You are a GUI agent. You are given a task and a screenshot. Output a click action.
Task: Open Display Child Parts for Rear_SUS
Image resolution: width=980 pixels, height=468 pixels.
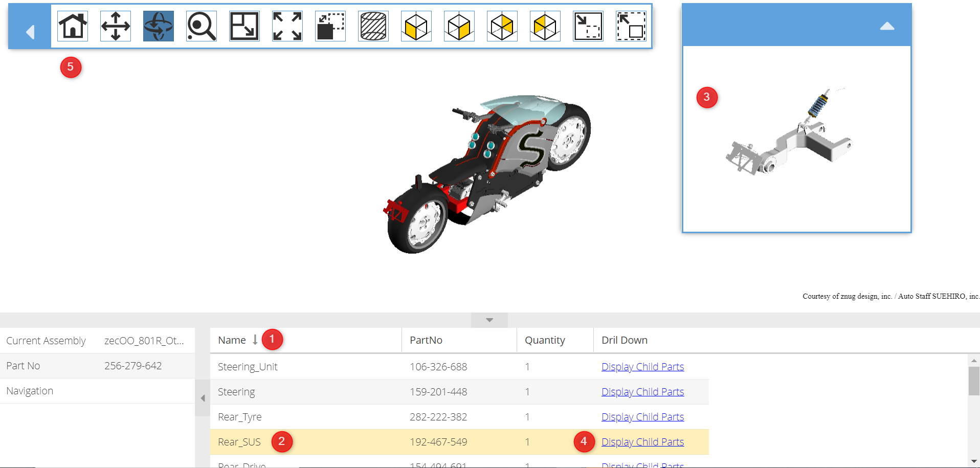click(x=642, y=442)
